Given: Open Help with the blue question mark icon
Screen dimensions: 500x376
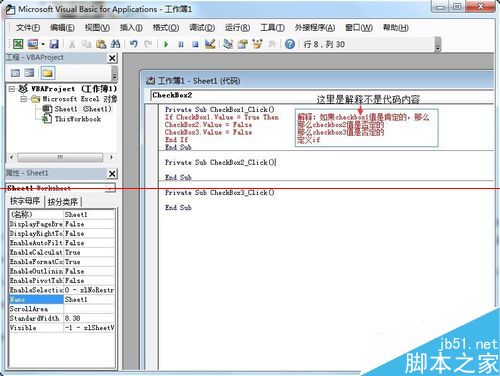Looking at the screenshot, I should (290, 44).
